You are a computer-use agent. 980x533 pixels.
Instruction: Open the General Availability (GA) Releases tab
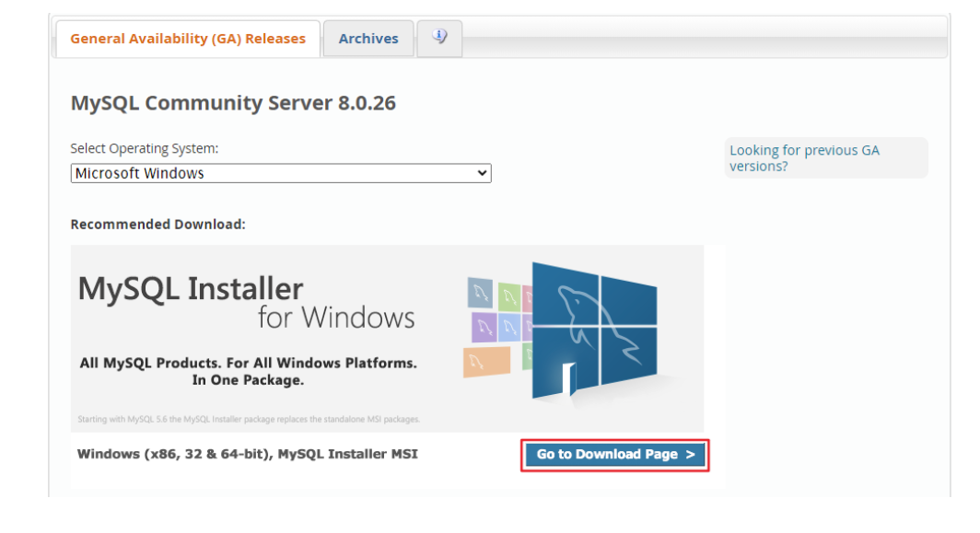click(188, 39)
